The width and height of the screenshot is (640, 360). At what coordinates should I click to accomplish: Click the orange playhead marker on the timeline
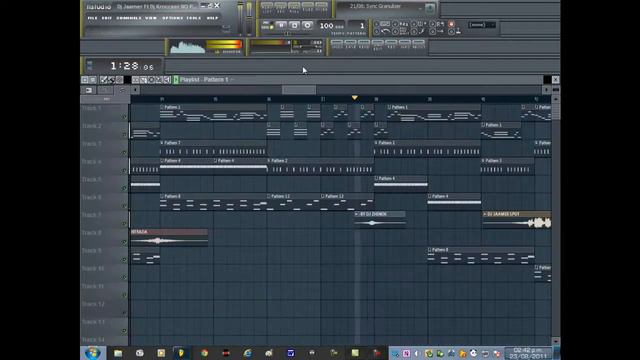pyautogui.click(x=355, y=98)
